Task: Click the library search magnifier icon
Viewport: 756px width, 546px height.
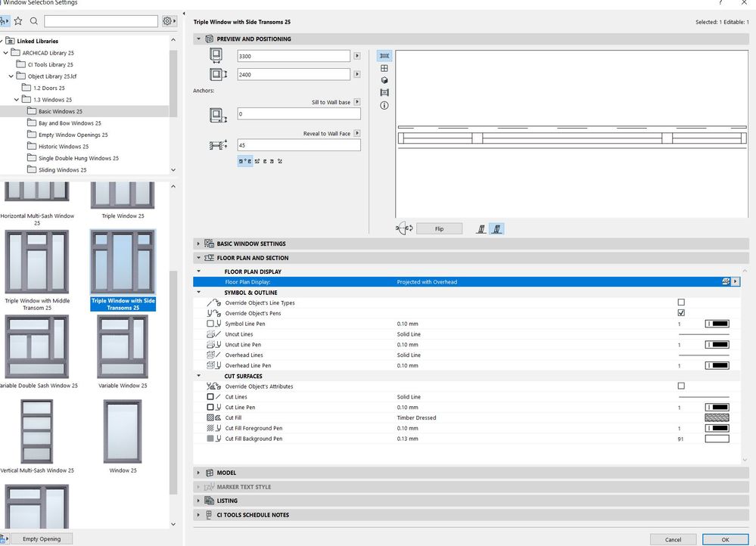Action: click(34, 21)
